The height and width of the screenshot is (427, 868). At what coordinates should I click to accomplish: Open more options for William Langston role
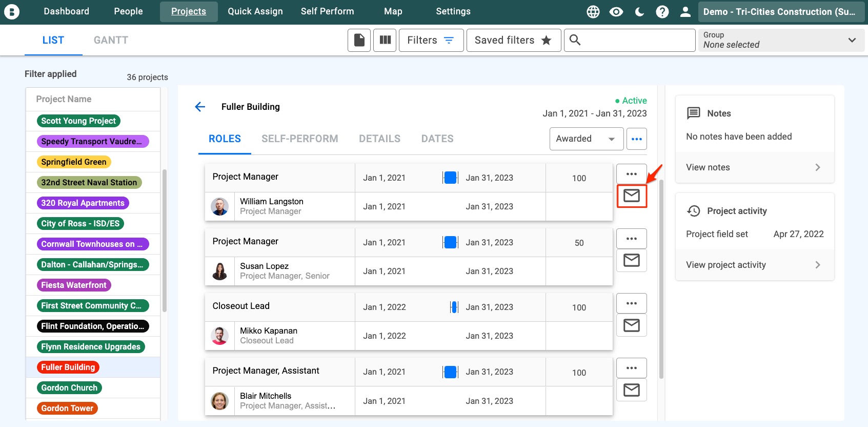632,174
